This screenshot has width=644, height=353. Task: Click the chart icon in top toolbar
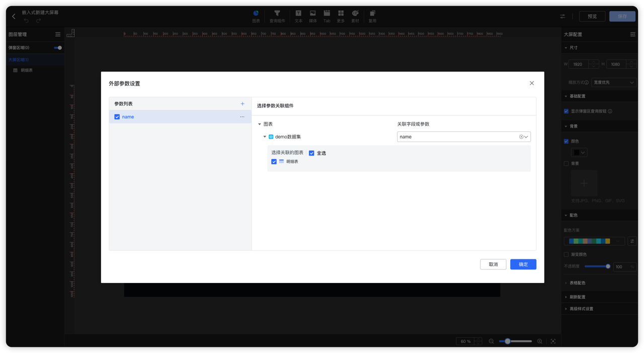pos(256,14)
